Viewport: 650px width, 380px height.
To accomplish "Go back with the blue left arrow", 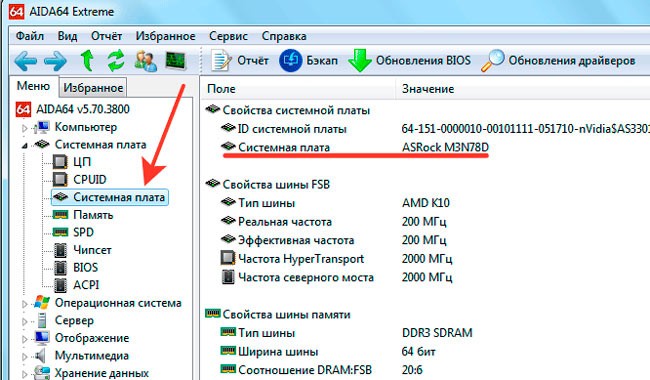I will [x=25, y=61].
